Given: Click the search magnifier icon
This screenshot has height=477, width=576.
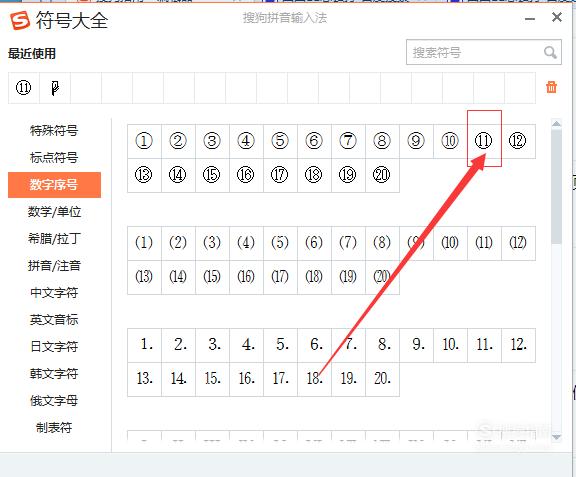Looking at the screenshot, I should 550,53.
